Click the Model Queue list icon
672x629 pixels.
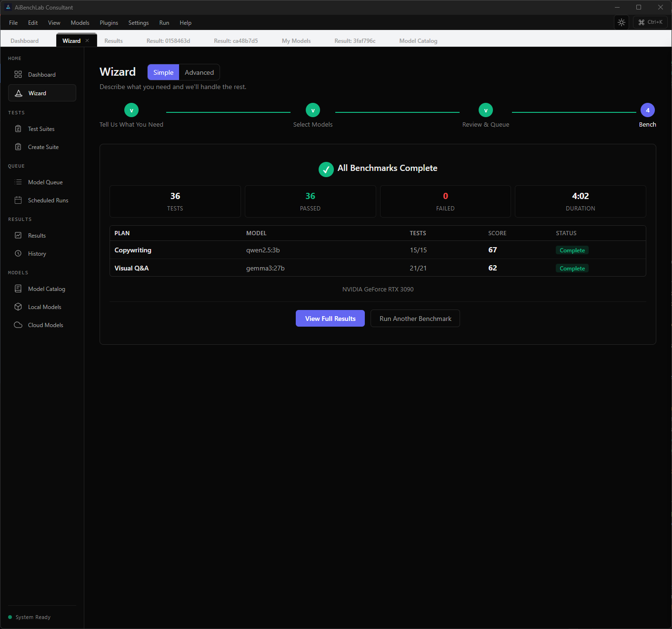tap(18, 182)
